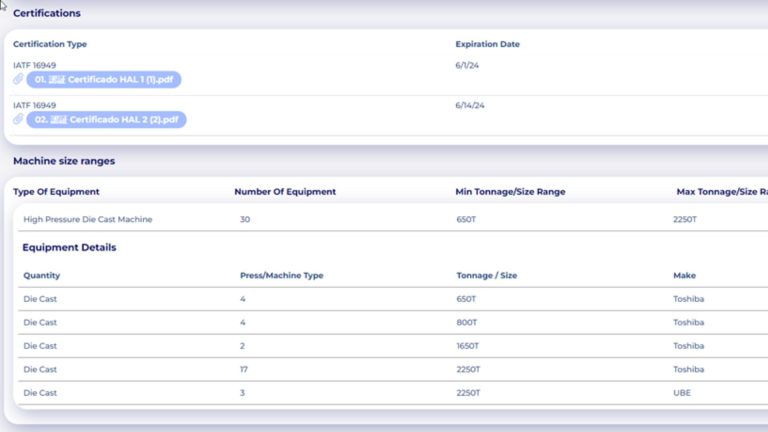
Task: Click the Number Of Equipment column header
Action: 285,191
